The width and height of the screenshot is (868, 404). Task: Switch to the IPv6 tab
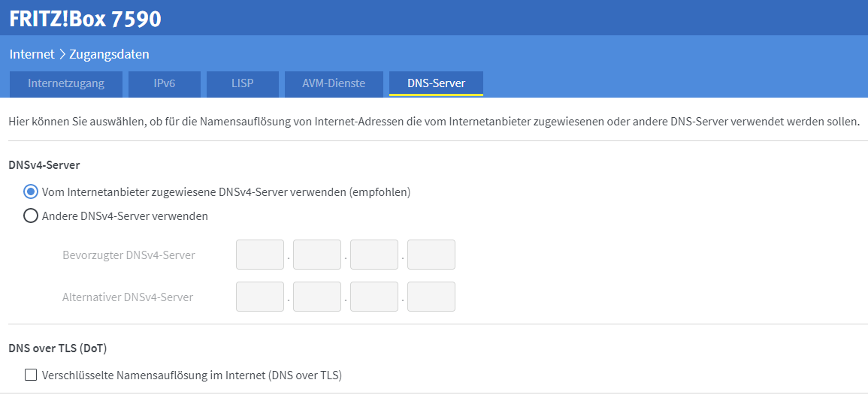tap(164, 83)
